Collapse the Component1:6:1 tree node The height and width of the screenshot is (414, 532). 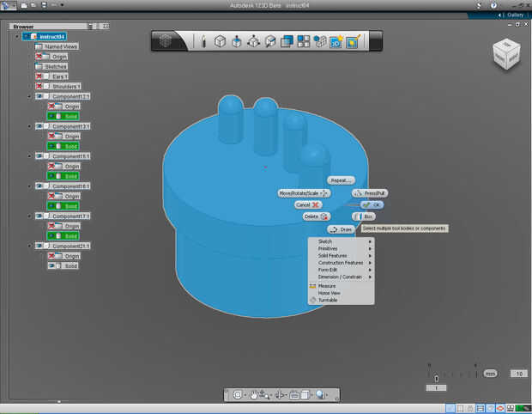29,186
